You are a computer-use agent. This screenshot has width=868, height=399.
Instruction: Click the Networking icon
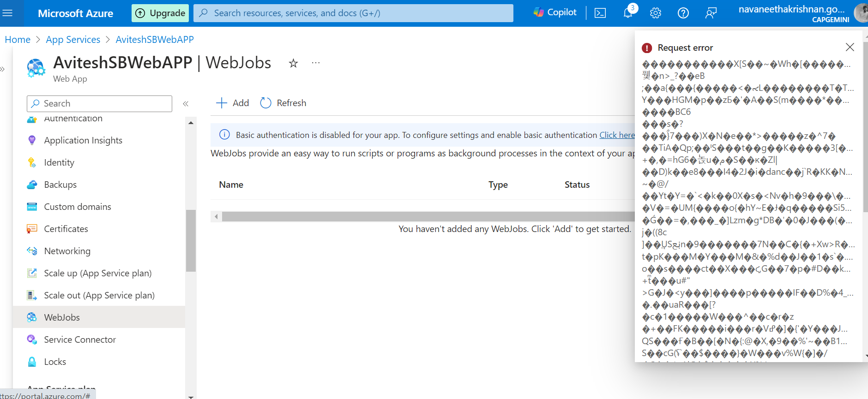click(32, 251)
